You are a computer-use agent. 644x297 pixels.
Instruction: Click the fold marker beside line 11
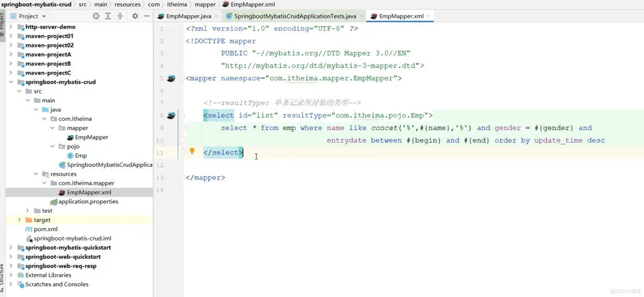coord(182,153)
